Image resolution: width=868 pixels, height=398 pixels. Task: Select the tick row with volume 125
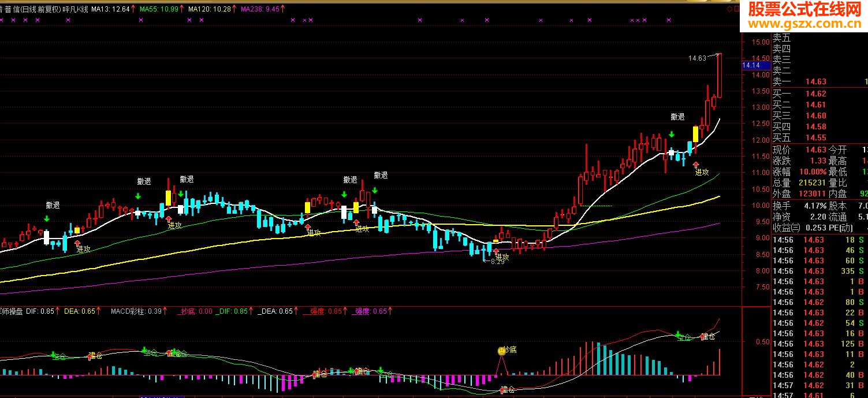point(820,344)
